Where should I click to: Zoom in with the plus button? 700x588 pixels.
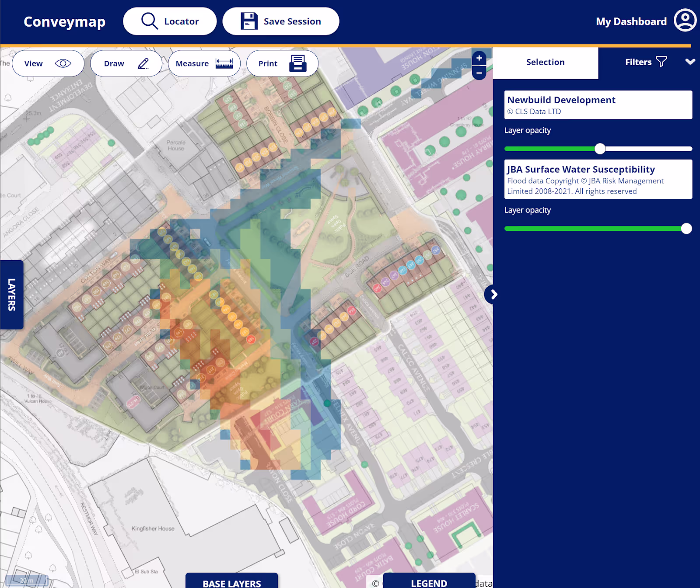479,58
